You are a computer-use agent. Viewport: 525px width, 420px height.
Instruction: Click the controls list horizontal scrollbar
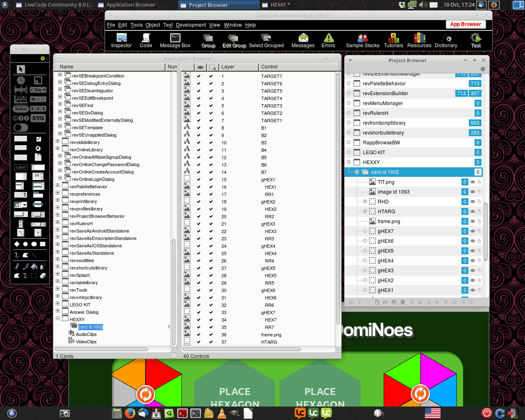pyautogui.click(x=242, y=349)
